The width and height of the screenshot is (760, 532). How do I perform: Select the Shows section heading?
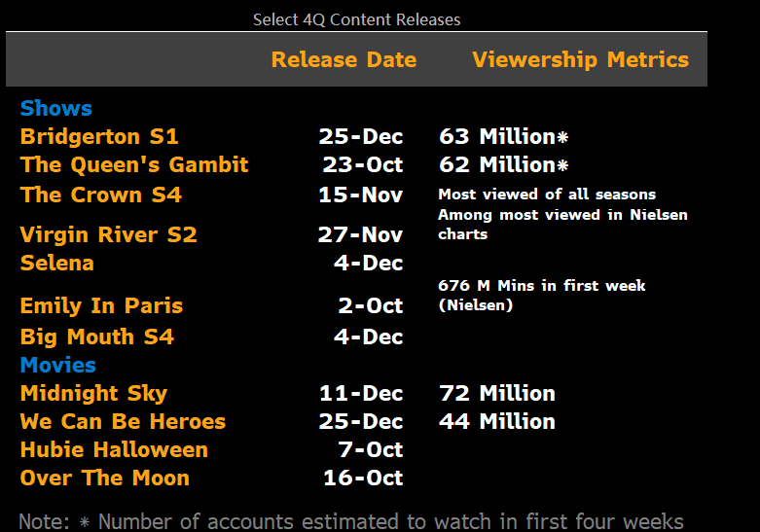point(56,108)
